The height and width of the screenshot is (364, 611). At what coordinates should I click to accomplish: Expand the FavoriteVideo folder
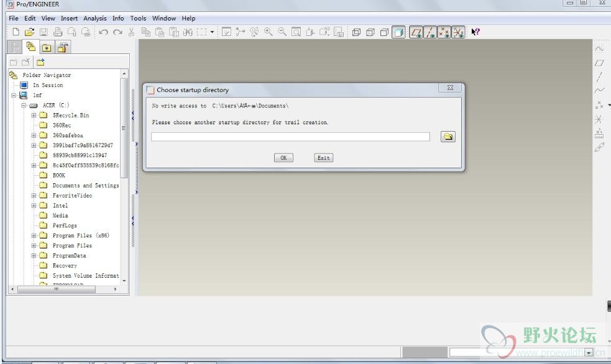[34, 196]
